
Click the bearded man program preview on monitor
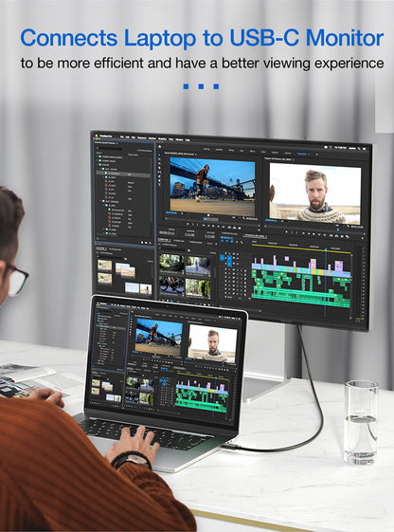point(315,193)
